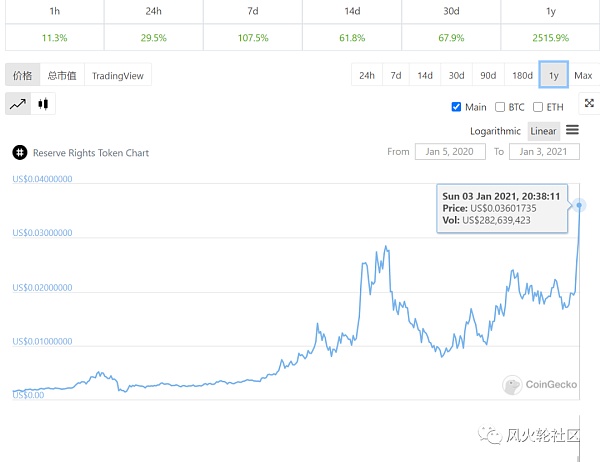This screenshot has width=600, height=462.
Task: Select the 24h range button
Action: point(367,76)
